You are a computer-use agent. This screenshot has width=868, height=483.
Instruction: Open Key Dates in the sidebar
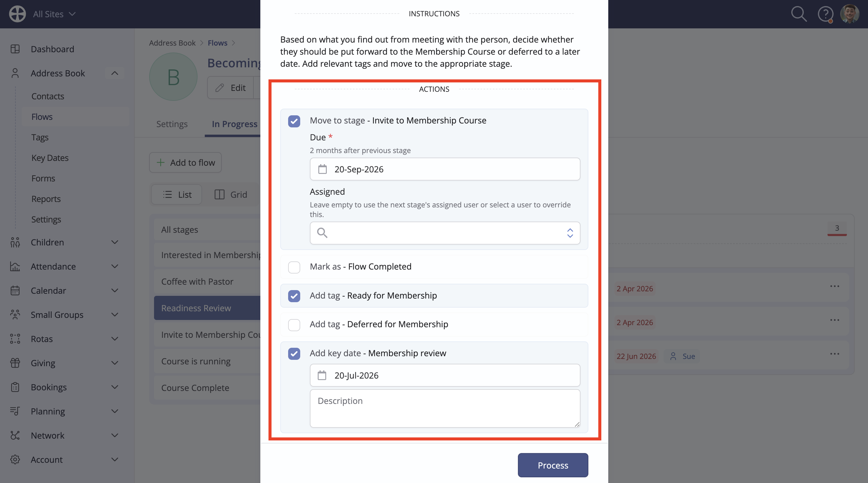point(50,158)
